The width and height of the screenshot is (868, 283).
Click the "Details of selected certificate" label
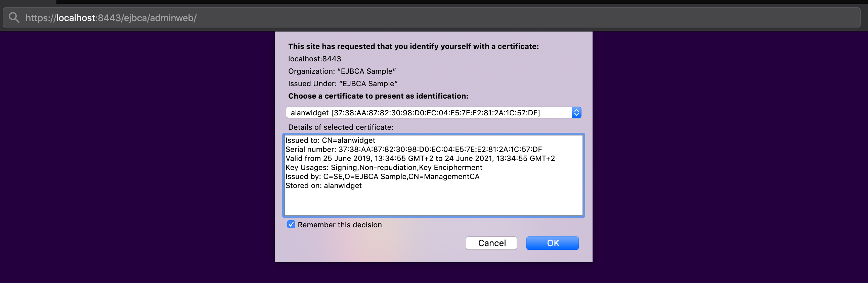click(340, 127)
